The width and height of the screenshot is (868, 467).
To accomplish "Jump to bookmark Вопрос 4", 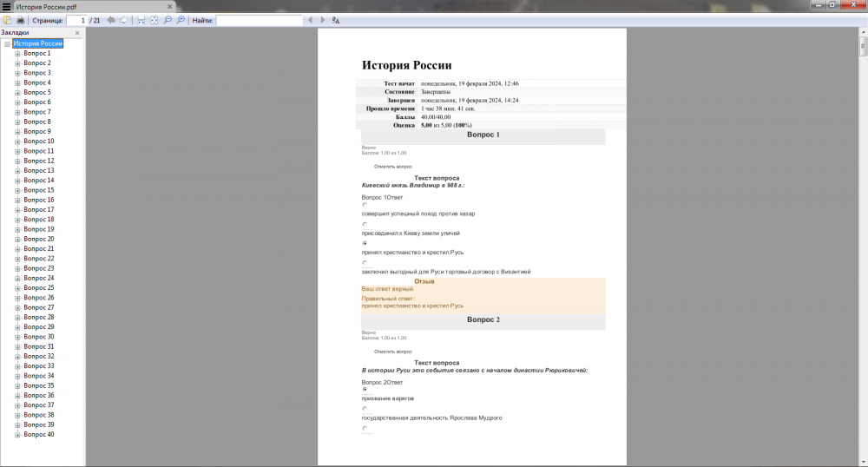I will click(x=37, y=82).
